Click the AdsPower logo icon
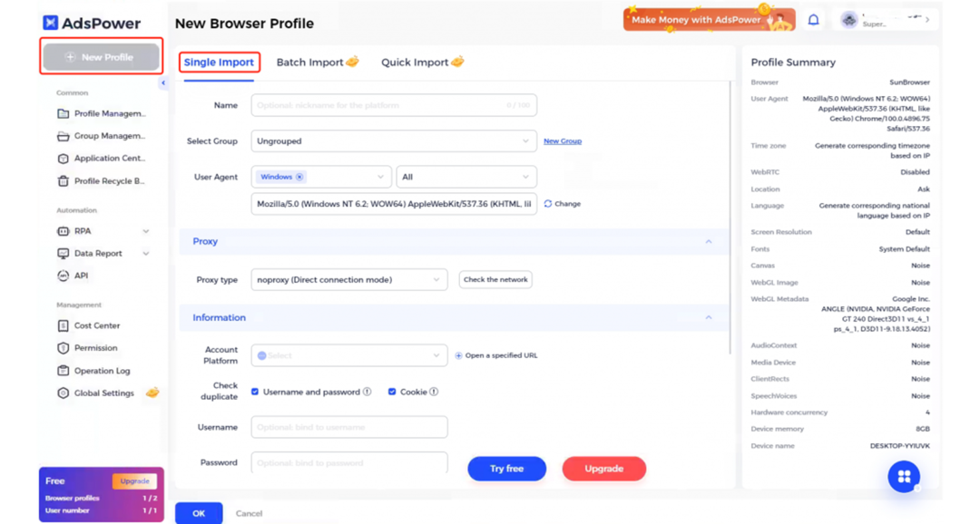Screen dimensions: 980x524 coord(51,23)
